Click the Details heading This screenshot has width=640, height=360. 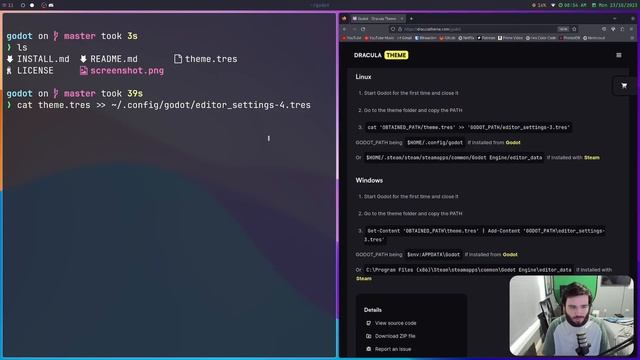pos(373,310)
